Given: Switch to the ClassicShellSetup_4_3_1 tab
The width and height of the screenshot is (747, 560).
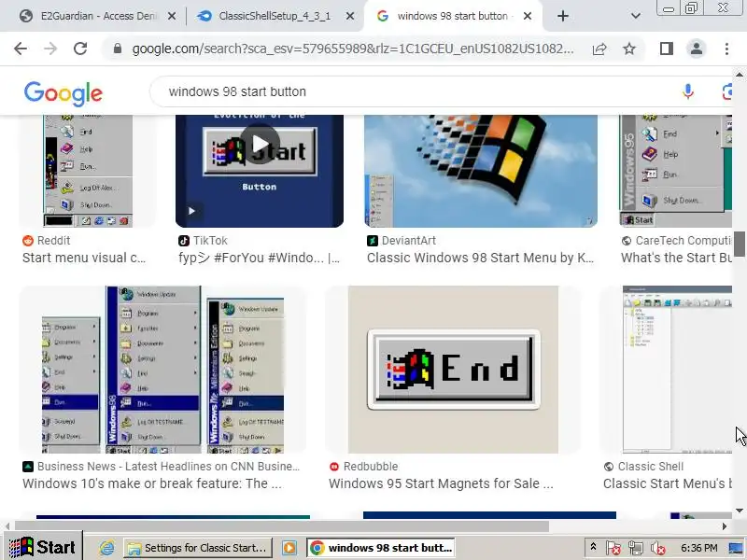Looking at the screenshot, I should pos(275,16).
